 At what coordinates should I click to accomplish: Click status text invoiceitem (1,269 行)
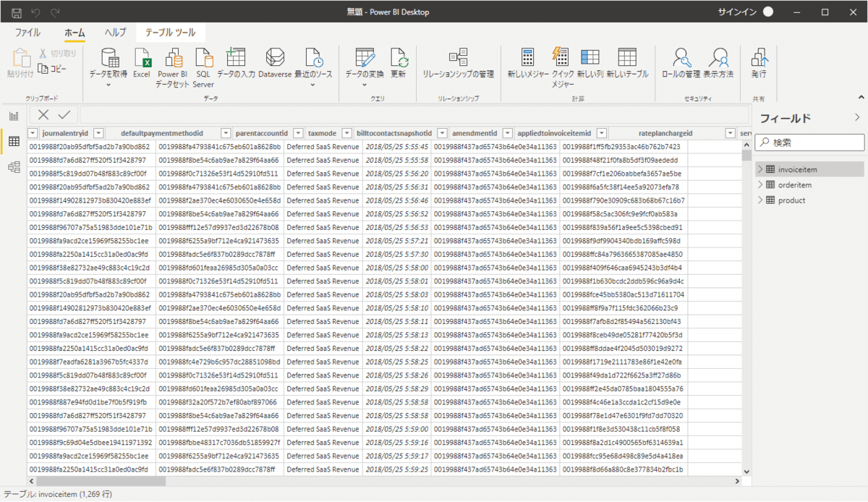click(75, 494)
